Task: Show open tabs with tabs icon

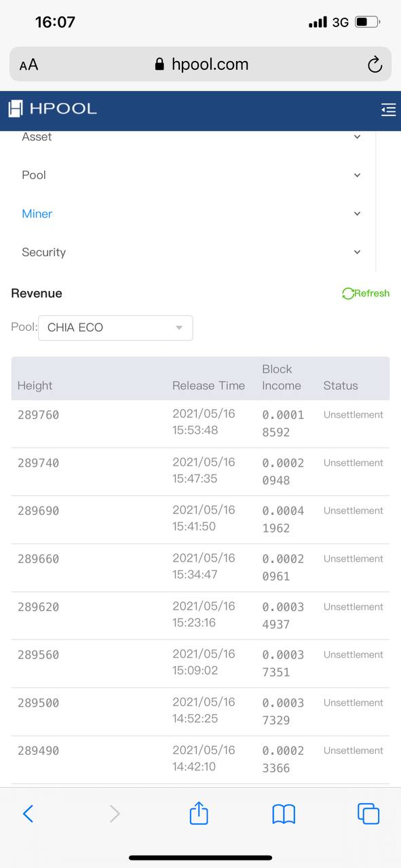Action: click(368, 813)
